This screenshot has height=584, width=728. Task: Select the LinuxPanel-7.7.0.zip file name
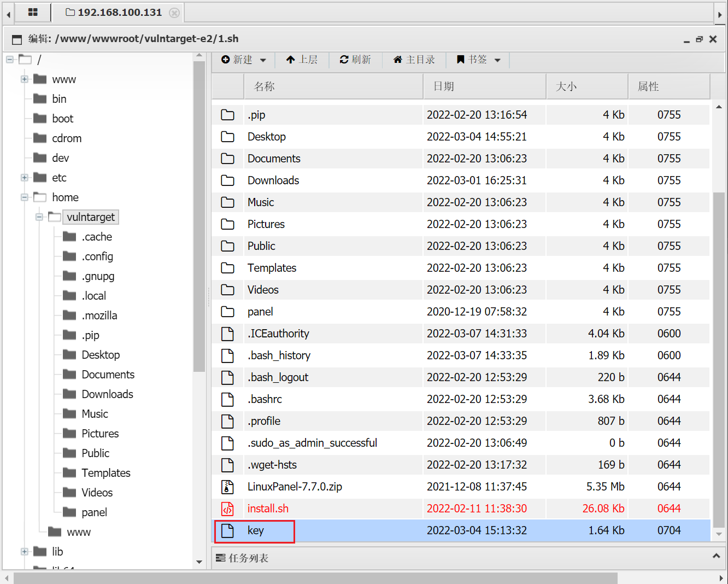pos(295,487)
